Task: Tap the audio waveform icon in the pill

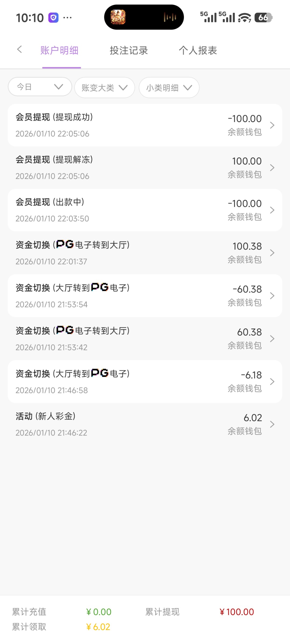Action: click(170, 17)
